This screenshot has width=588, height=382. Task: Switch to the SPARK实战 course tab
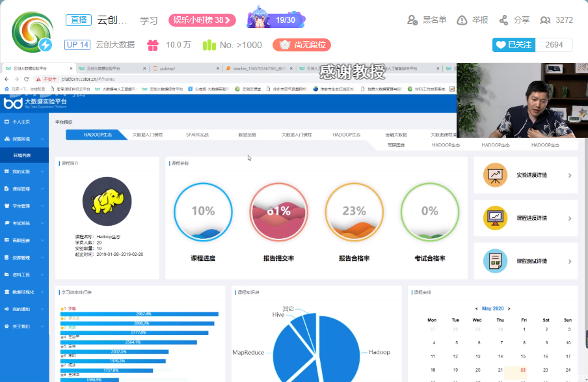click(x=197, y=135)
